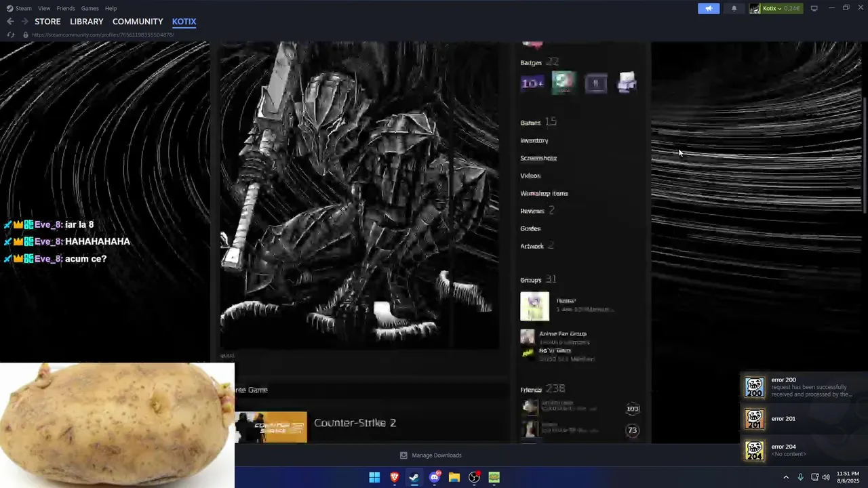Click the level 103 badge circle
The image size is (868, 488).
coord(633,409)
